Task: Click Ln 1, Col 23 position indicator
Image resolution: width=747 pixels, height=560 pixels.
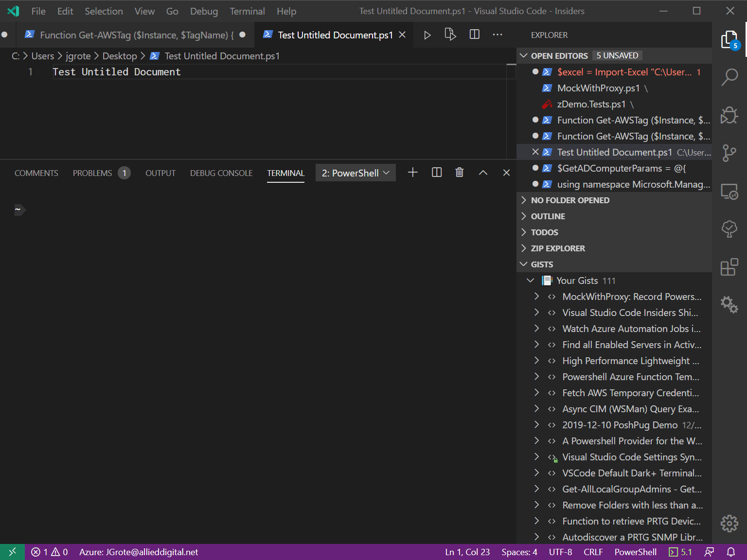Action: click(467, 552)
